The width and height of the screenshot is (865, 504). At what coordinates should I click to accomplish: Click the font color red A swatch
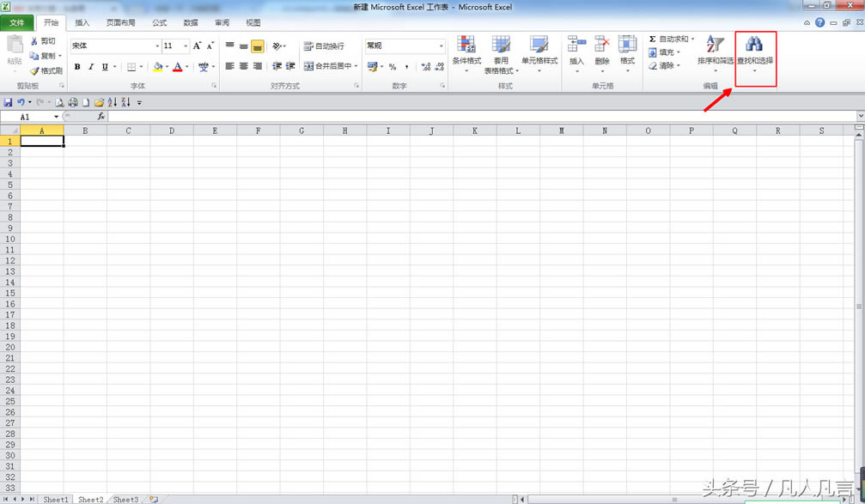point(177,67)
